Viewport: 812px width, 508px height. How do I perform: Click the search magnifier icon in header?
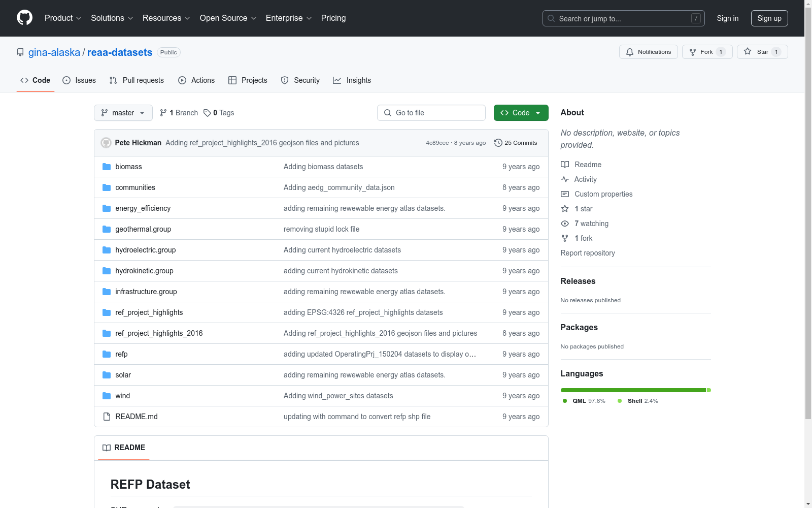(x=551, y=18)
